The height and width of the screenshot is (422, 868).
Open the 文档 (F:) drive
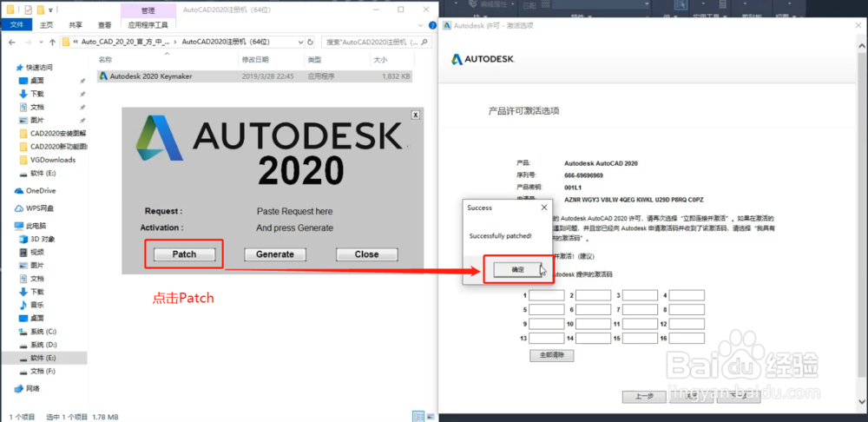click(43, 371)
